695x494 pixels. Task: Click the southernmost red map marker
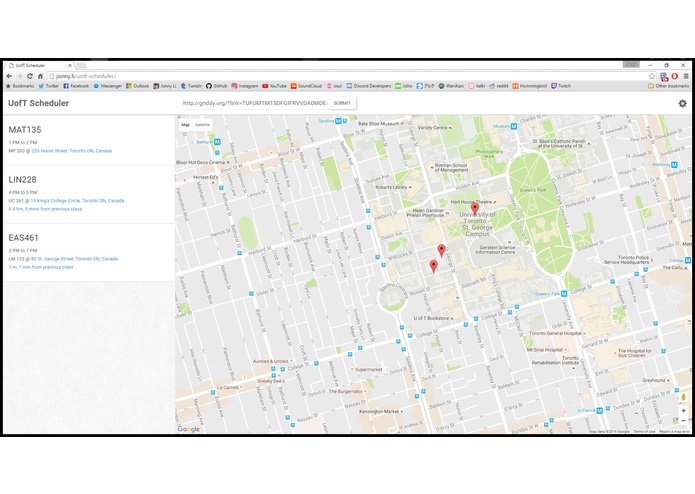(x=433, y=266)
